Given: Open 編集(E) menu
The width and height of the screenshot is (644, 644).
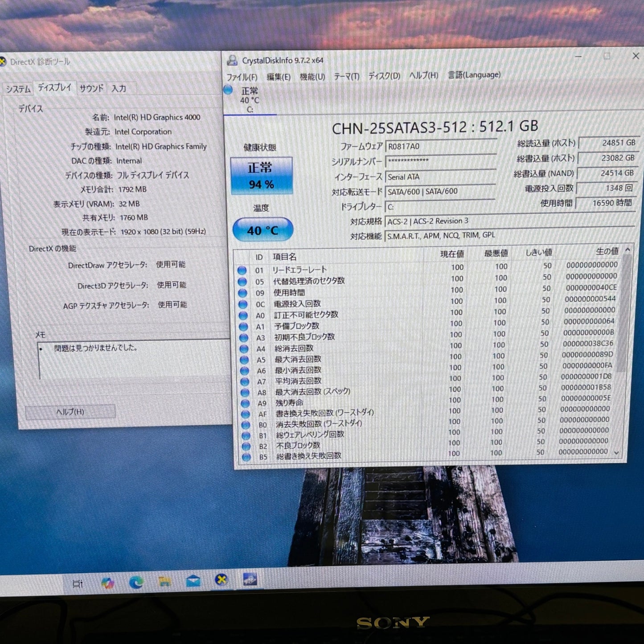Looking at the screenshot, I should [x=279, y=77].
